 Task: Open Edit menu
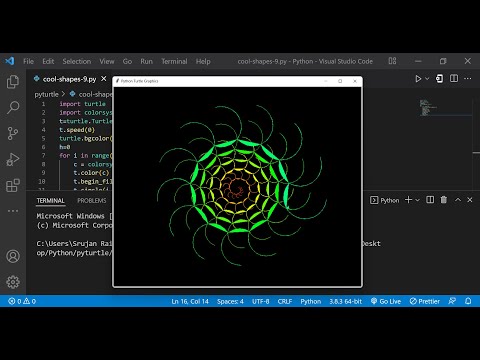click(x=48, y=61)
